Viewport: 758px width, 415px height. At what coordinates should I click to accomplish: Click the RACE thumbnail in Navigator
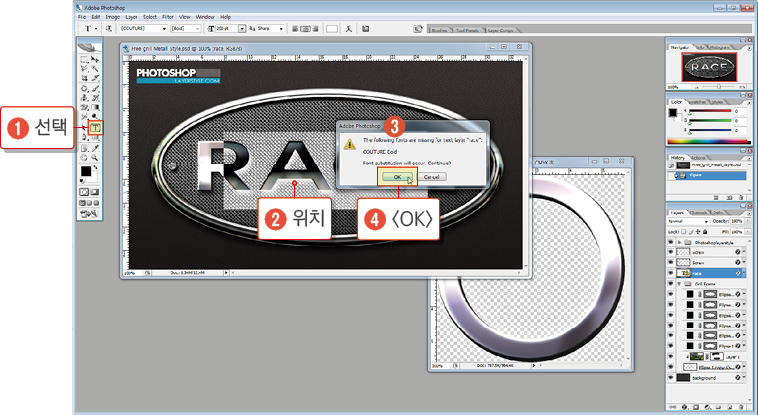tap(709, 67)
